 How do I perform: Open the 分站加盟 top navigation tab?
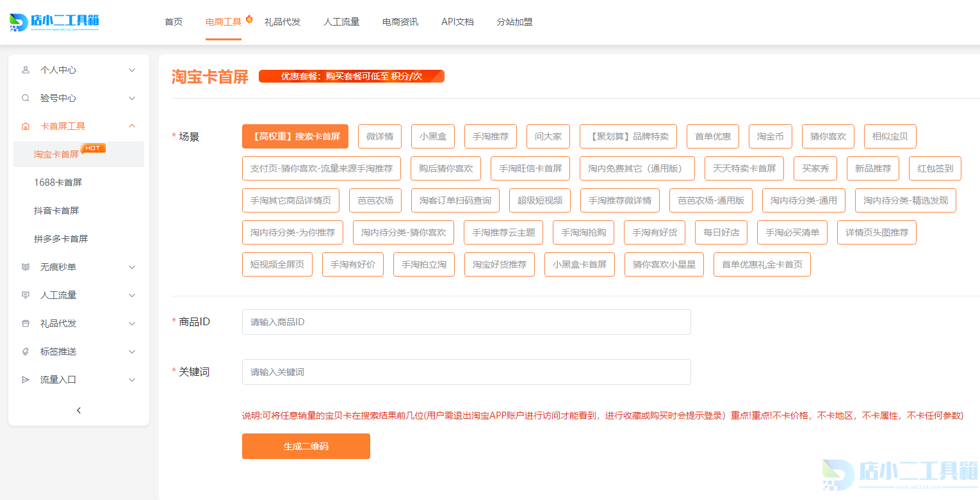pyautogui.click(x=514, y=22)
